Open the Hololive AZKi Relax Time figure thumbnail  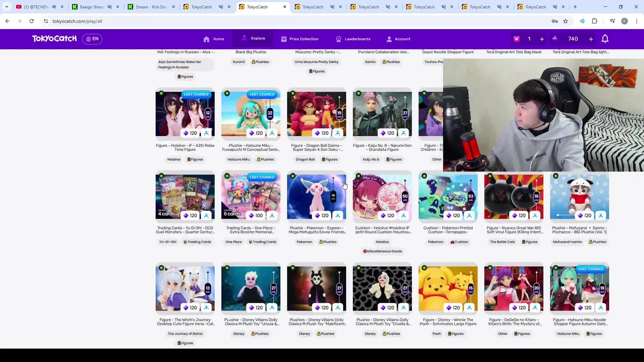pyautogui.click(x=185, y=114)
